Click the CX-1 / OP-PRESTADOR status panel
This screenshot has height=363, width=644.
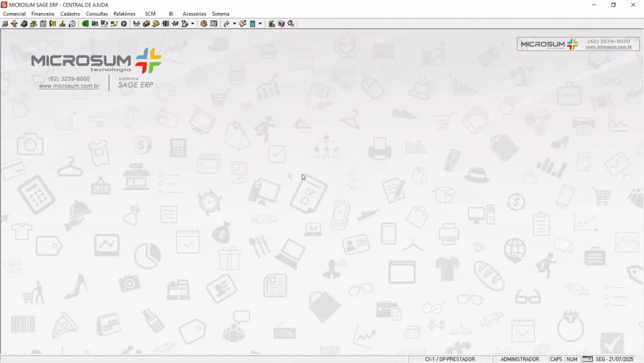coord(450,359)
